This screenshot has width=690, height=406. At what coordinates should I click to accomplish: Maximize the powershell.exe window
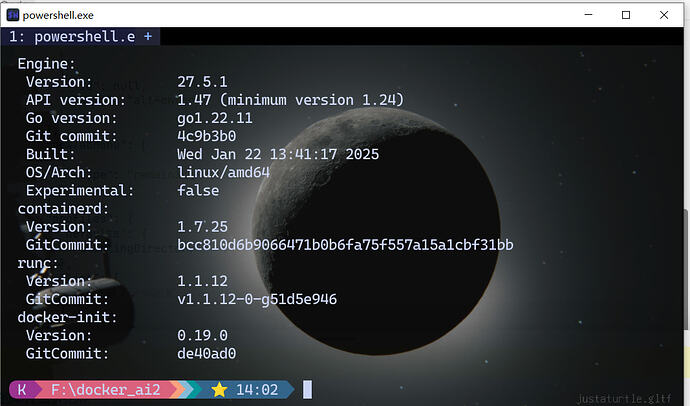click(626, 15)
